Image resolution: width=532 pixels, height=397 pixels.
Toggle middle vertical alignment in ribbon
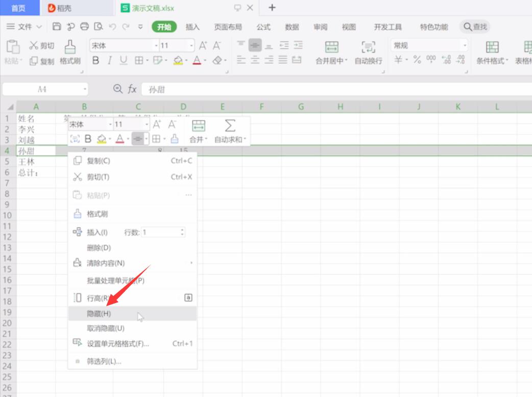click(x=255, y=45)
